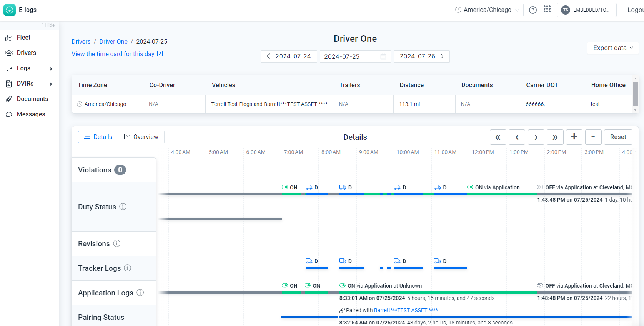
Task: Open the apps grid launcher icon
Action: click(547, 9)
